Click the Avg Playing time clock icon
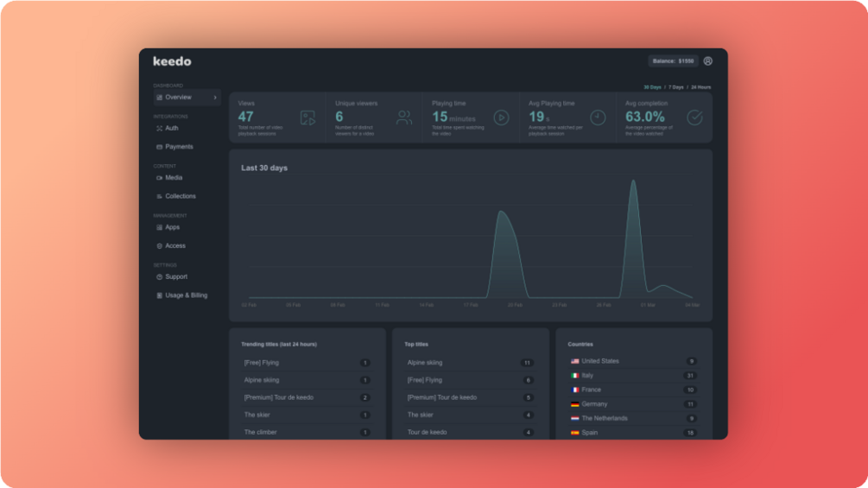Screen dimensions: 868x488 [598, 117]
